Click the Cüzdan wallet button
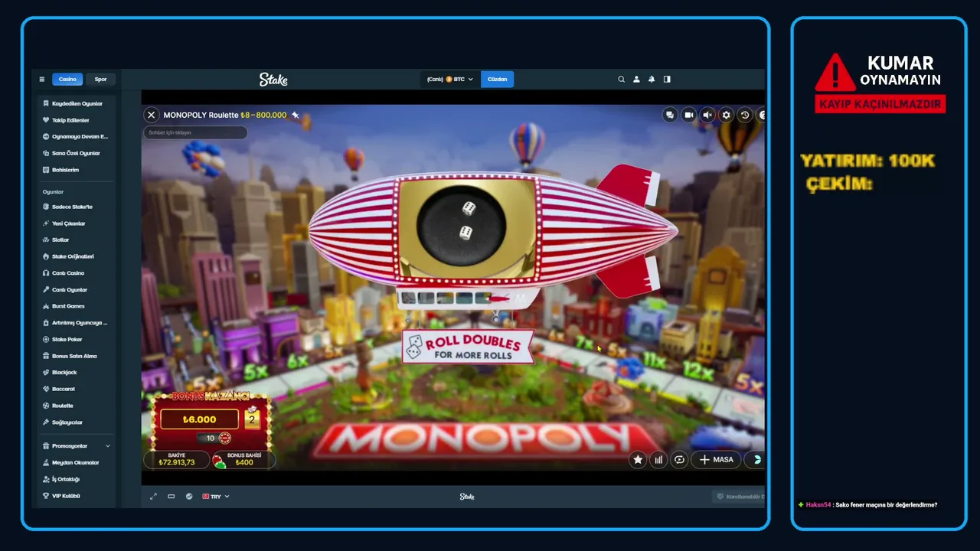This screenshot has height=551, width=980. [x=498, y=79]
